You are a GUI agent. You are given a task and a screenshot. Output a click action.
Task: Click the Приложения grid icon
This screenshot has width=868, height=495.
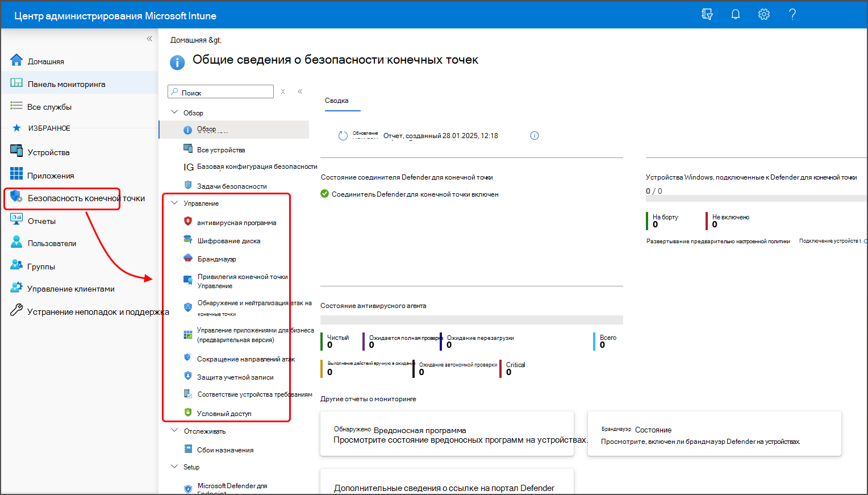[x=16, y=174]
